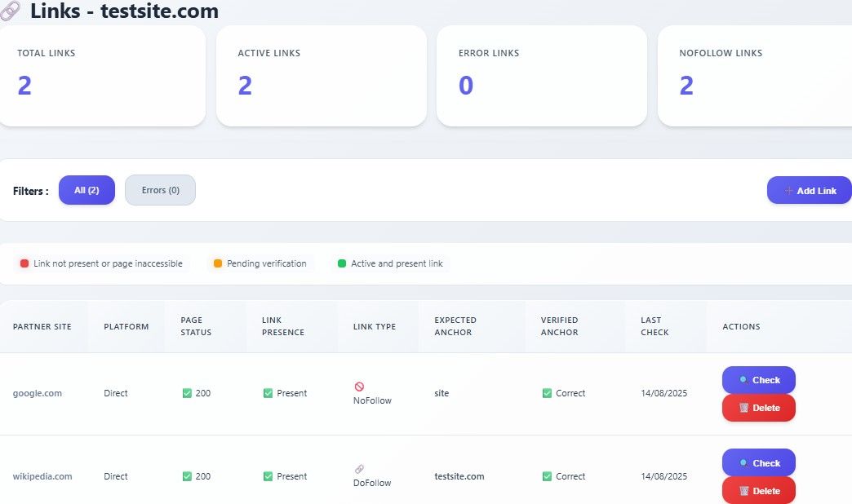Screen dimensions: 852x504
Task: Click the red legend dot for link not present
Action: tap(24, 263)
